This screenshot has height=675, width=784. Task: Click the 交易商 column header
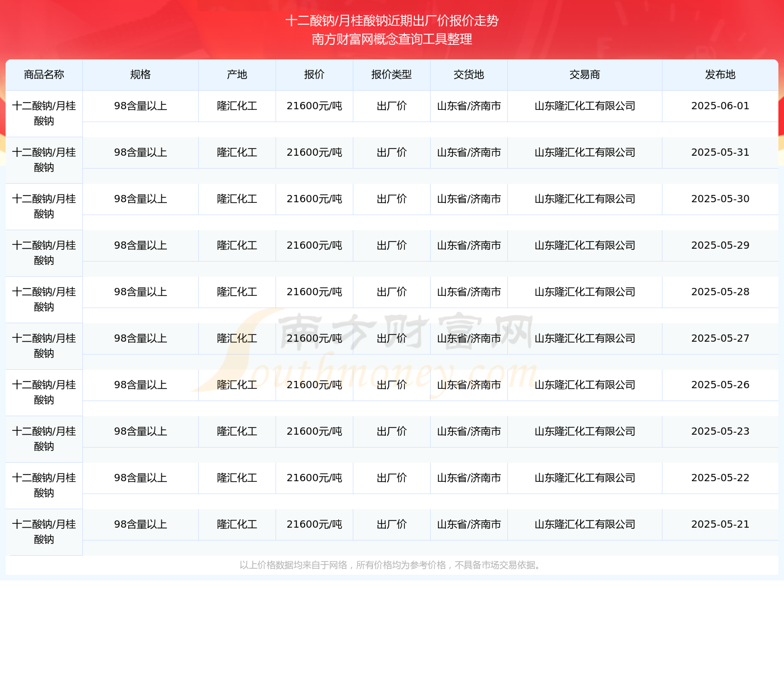[x=585, y=75]
